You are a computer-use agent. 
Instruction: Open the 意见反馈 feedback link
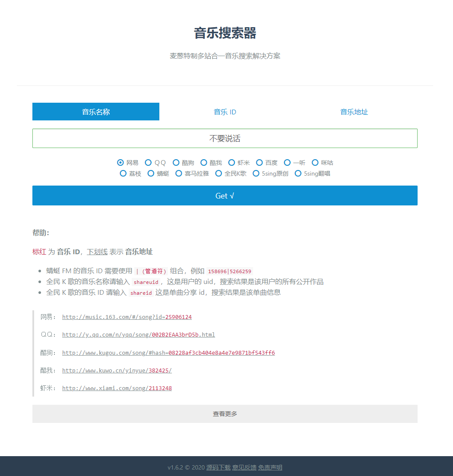click(241, 467)
